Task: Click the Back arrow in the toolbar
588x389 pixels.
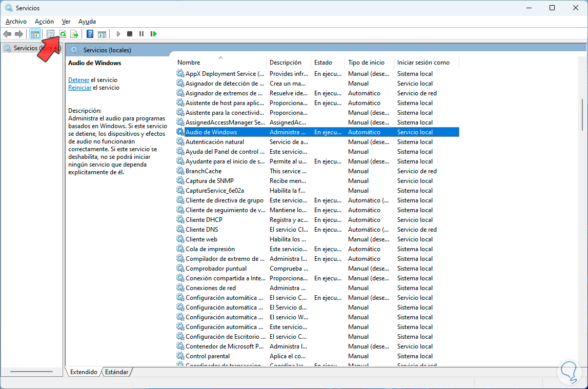Action: [x=7, y=34]
